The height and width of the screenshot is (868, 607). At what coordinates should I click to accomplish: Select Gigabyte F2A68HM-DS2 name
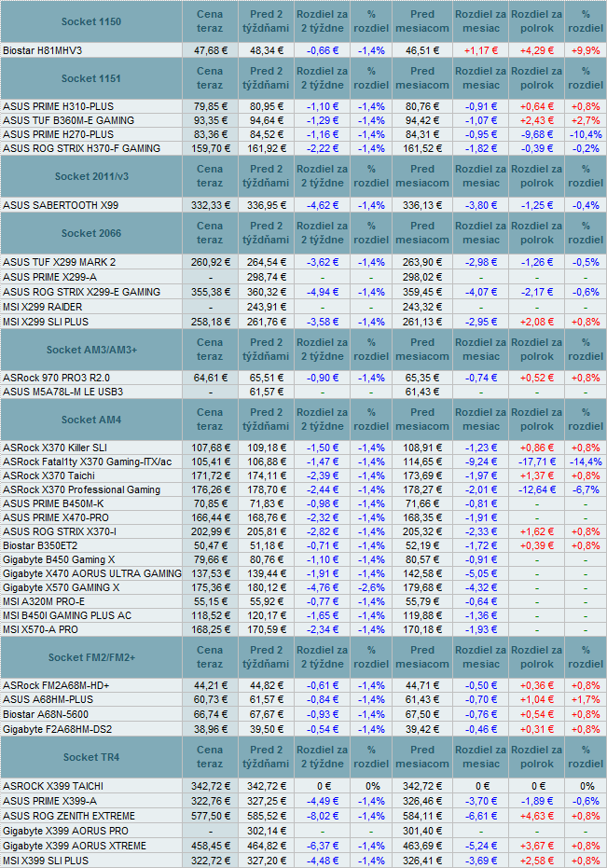click(x=57, y=730)
